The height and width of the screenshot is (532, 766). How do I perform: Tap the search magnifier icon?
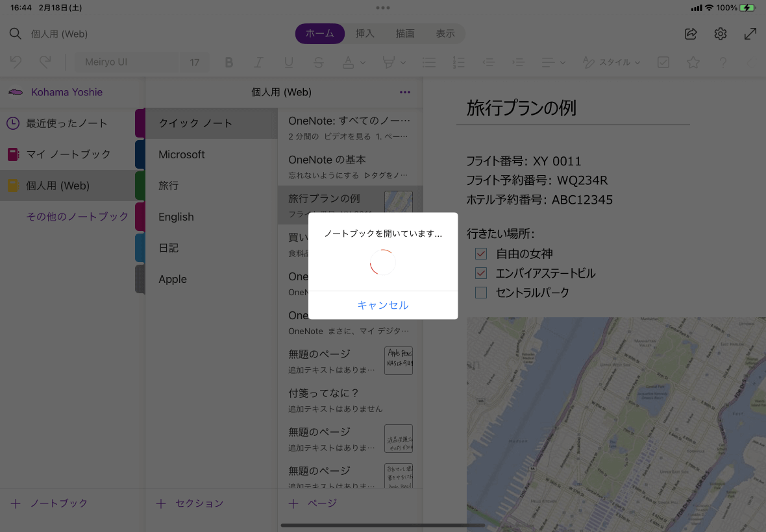pyautogui.click(x=15, y=34)
